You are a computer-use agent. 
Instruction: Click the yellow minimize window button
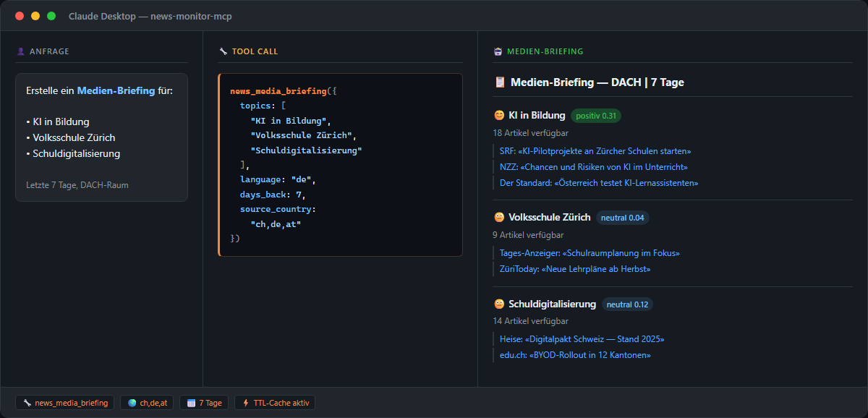[35, 16]
